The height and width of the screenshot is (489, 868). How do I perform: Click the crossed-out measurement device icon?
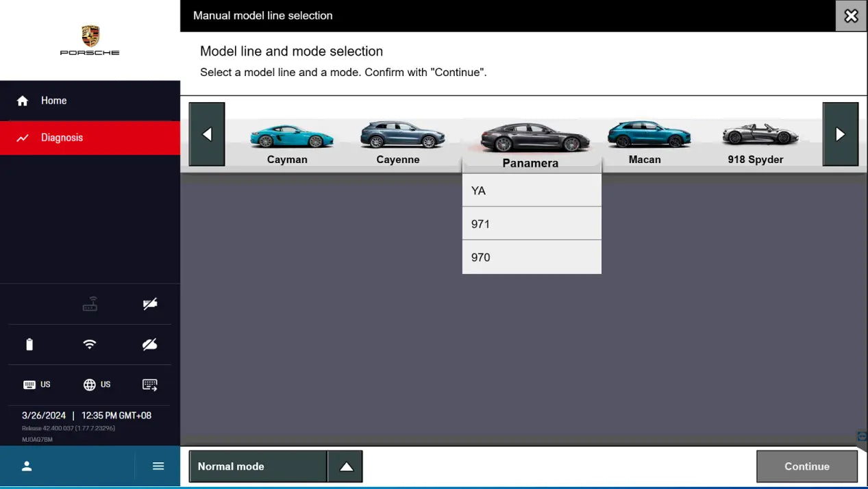pos(149,303)
